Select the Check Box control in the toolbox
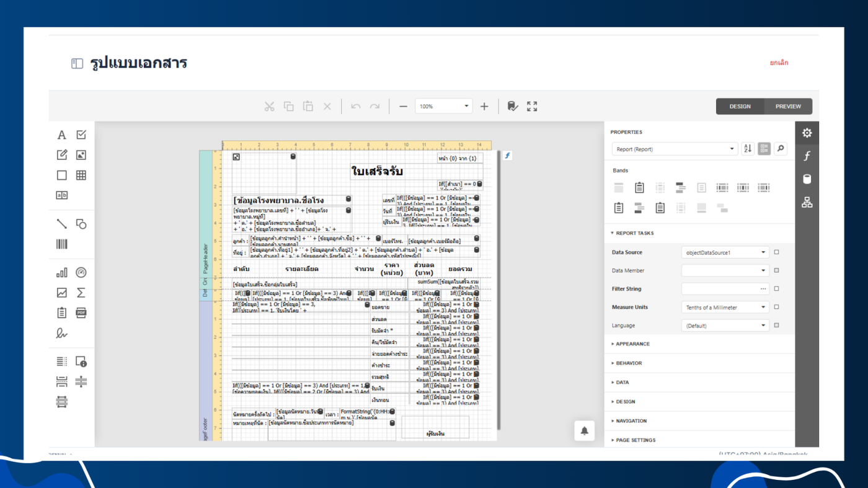Screen dimensions: 868x488 point(81,135)
